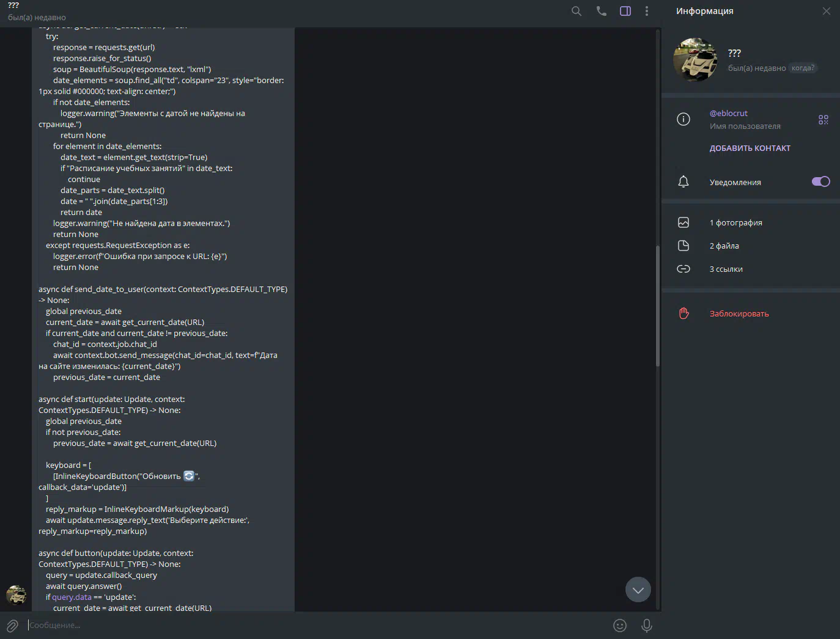
Task: Open the 2 файла shared files
Action: coord(724,246)
